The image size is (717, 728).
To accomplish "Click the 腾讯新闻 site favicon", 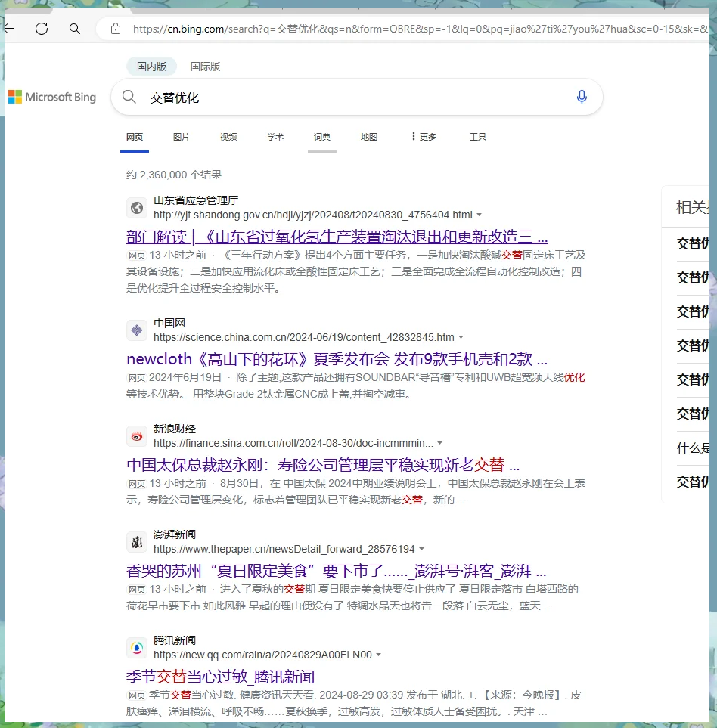I will pos(137,648).
